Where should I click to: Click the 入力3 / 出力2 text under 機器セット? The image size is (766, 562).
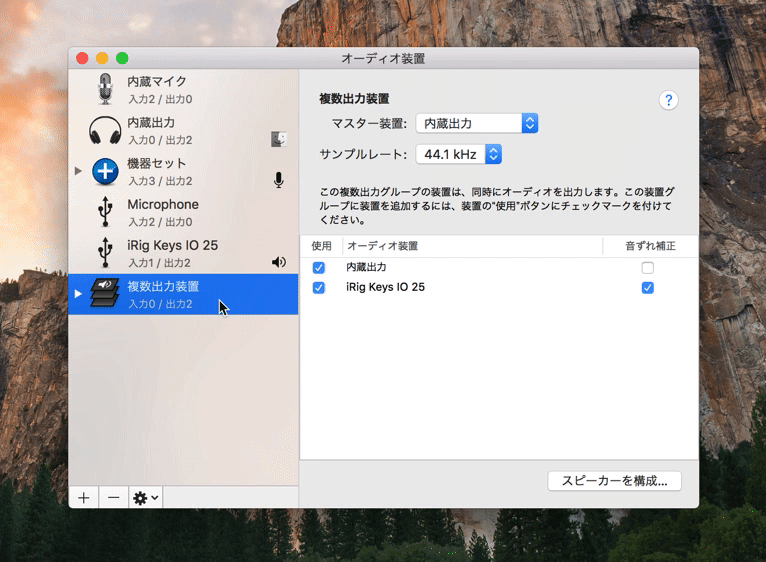160,181
